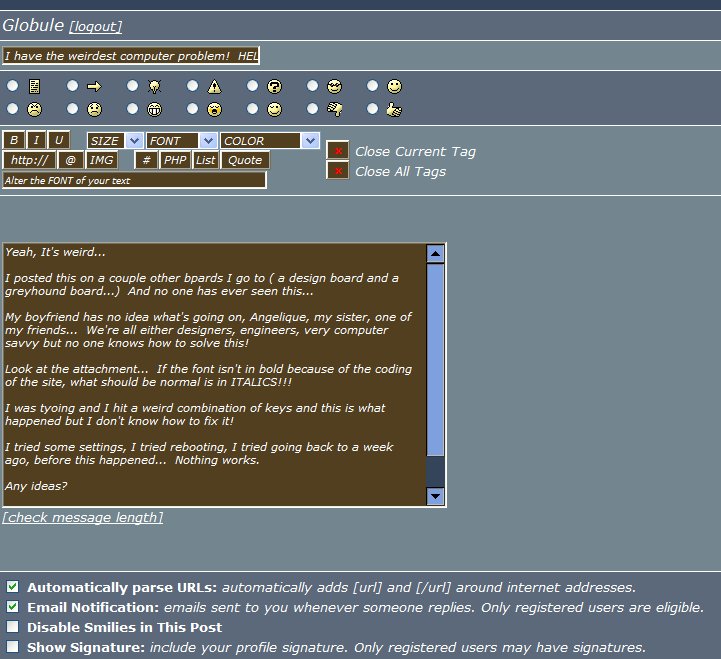Click the Bold formatting button
Screen dimensions: 721x659
[x=13, y=141]
